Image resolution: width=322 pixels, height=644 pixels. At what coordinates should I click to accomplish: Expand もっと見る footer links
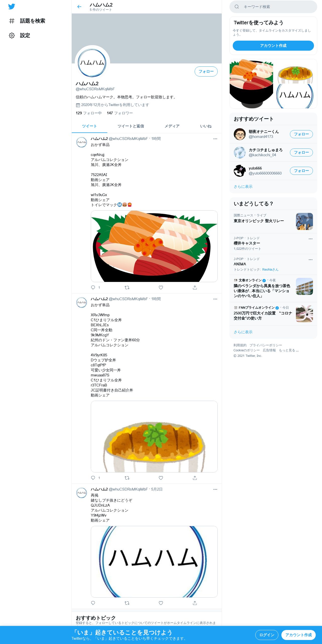click(289, 350)
